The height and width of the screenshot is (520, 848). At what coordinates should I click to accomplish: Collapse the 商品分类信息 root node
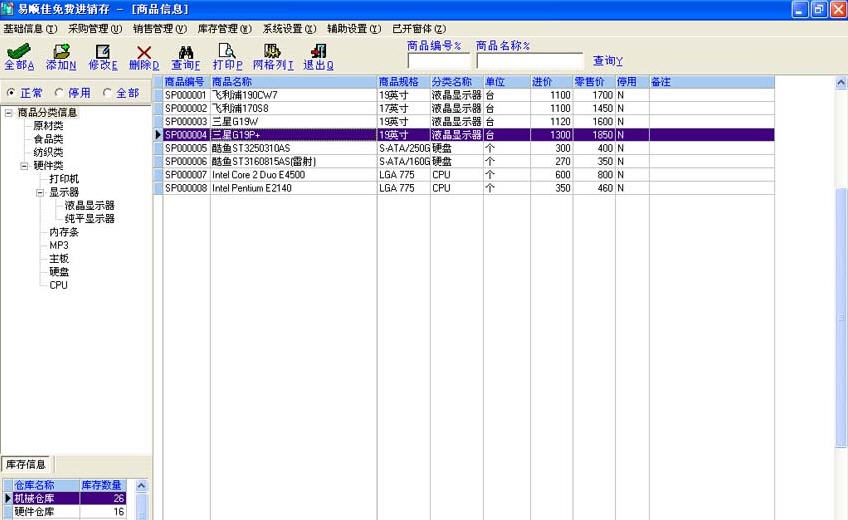[9, 112]
